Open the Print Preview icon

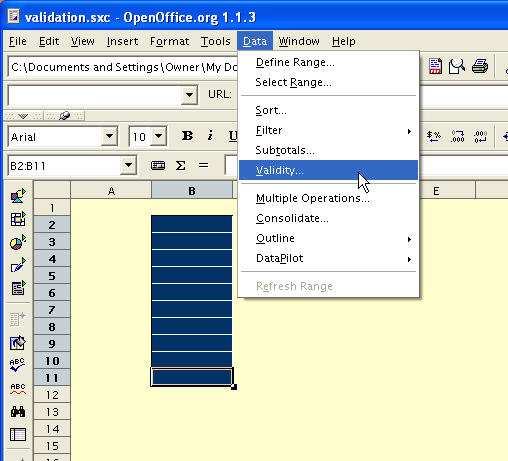click(457, 66)
